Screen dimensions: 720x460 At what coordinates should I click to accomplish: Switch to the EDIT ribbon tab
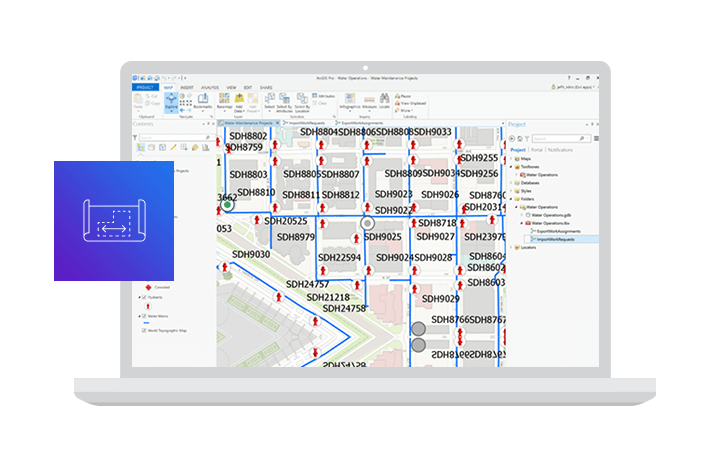(x=248, y=87)
